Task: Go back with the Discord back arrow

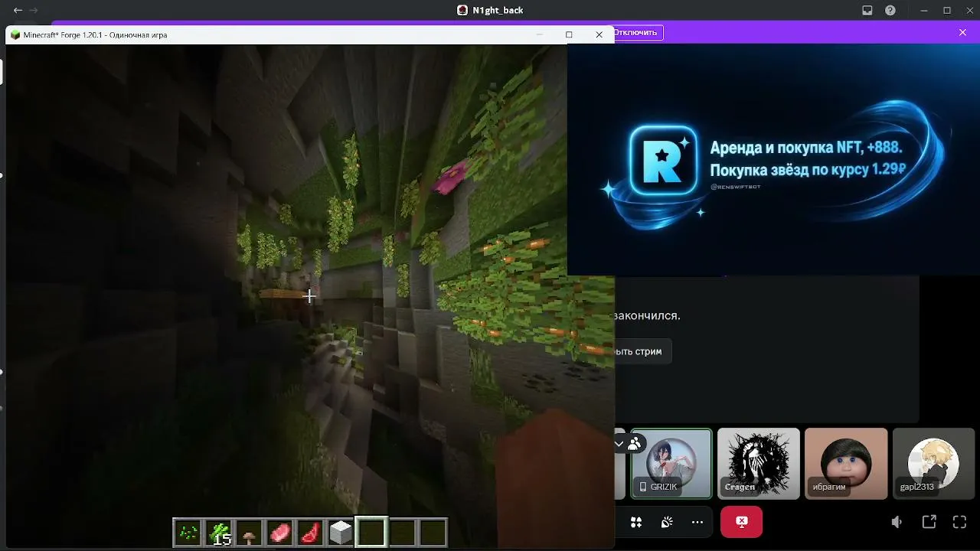Action: (x=18, y=11)
